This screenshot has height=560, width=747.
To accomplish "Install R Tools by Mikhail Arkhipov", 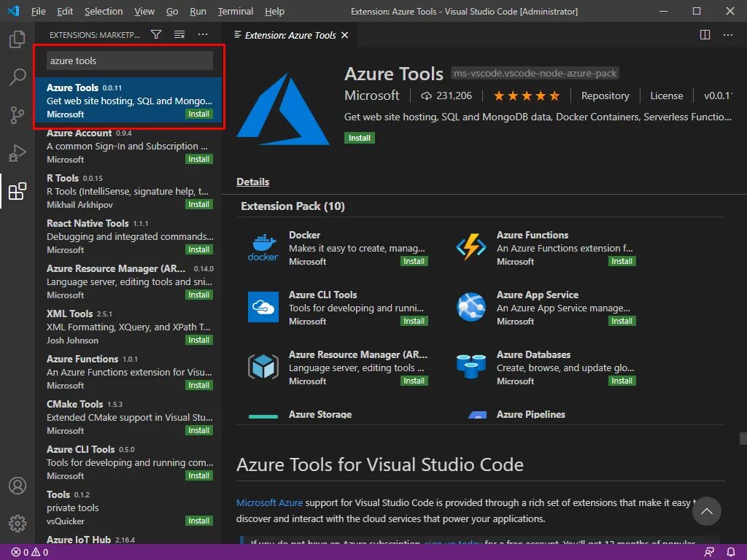I will tap(198, 204).
